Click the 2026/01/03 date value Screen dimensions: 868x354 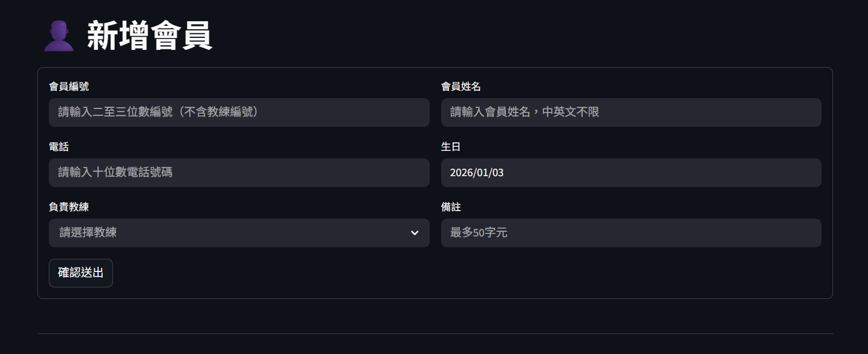pos(477,173)
